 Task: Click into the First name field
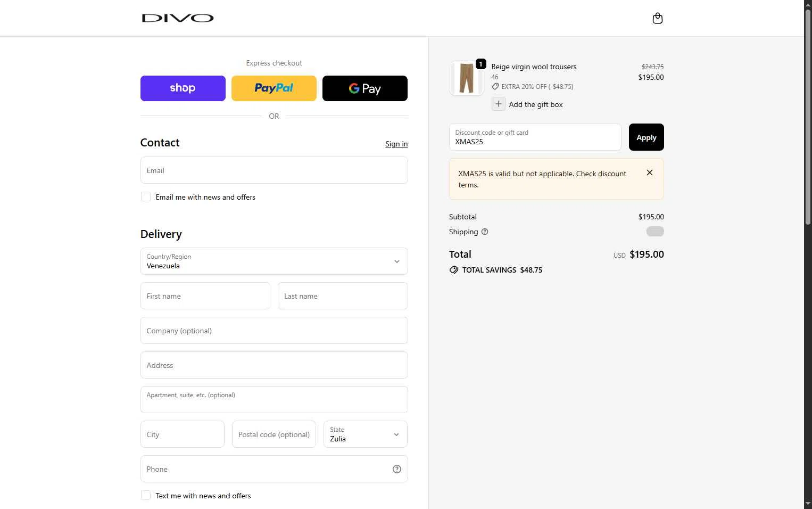pos(205,296)
